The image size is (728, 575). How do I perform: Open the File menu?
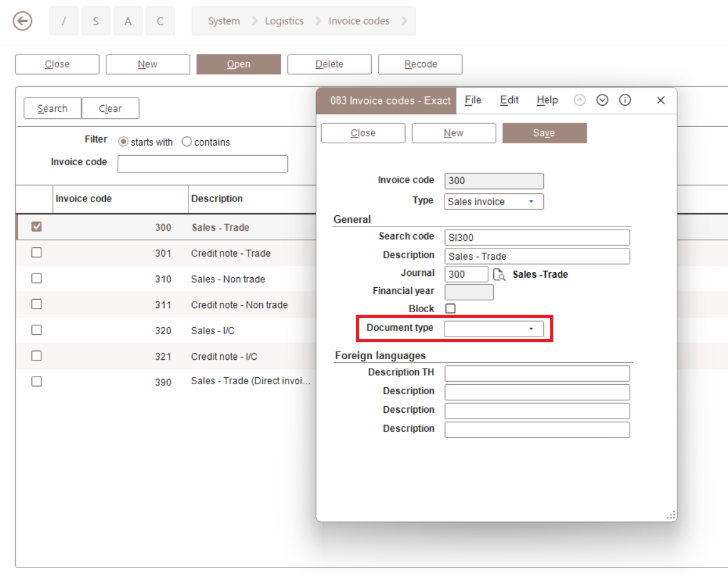click(473, 100)
